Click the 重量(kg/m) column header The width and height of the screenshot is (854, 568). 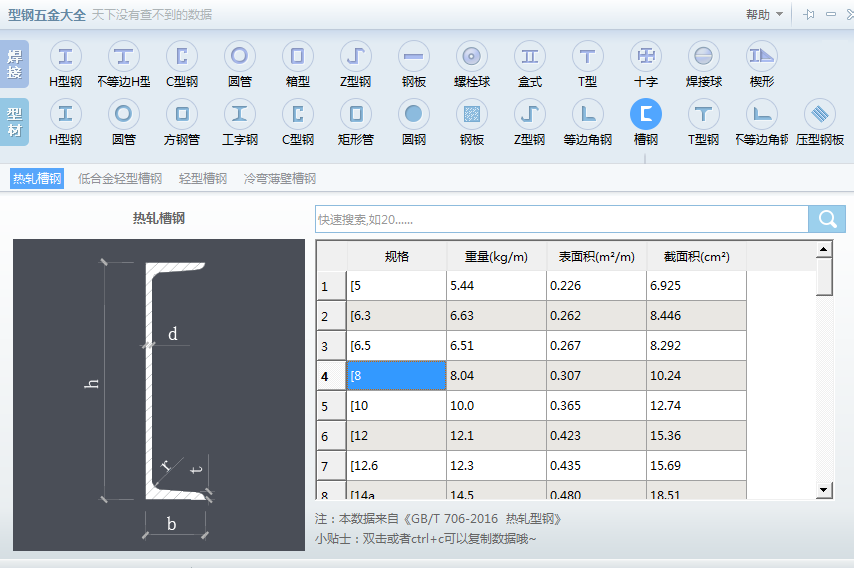tap(496, 256)
